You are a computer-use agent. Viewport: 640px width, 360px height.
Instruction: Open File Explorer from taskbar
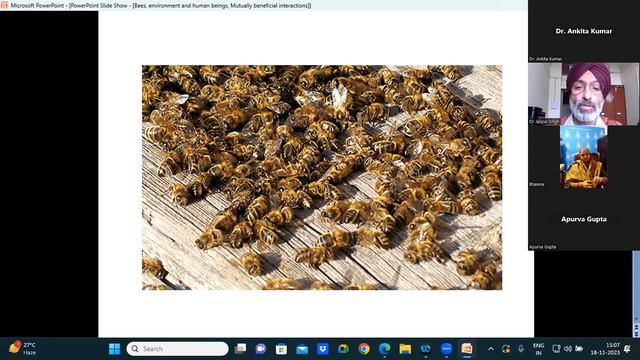pyautogui.click(x=405, y=349)
